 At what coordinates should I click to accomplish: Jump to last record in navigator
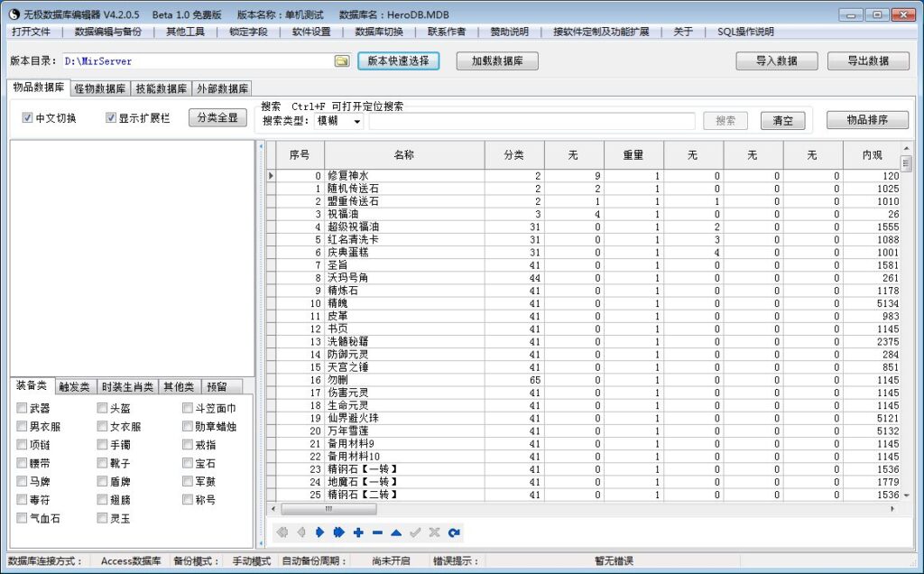pos(338,532)
